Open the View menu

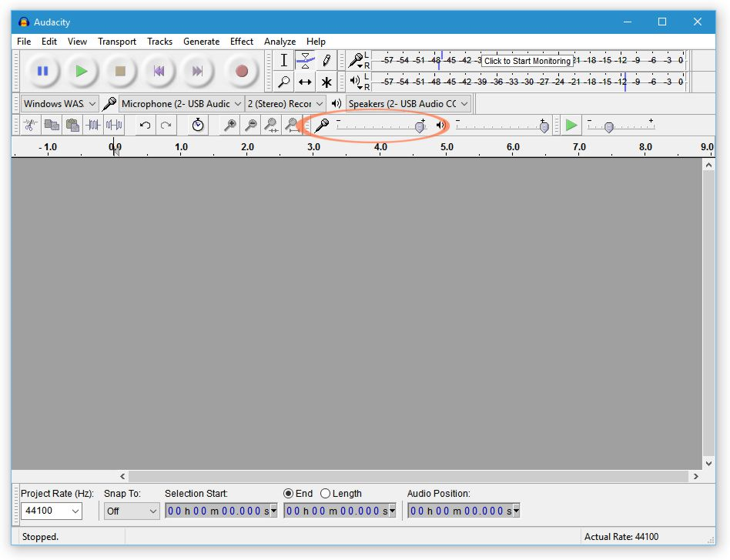pyautogui.click(x=77, y=42)
